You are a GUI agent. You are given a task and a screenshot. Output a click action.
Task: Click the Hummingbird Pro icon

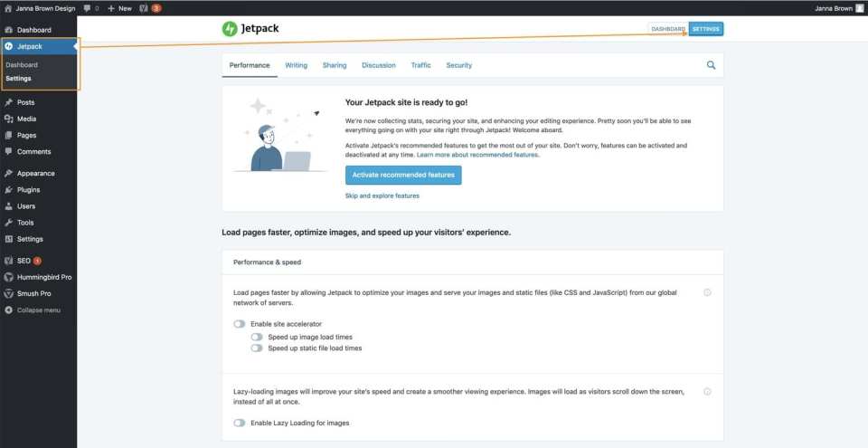click(8, 277)
